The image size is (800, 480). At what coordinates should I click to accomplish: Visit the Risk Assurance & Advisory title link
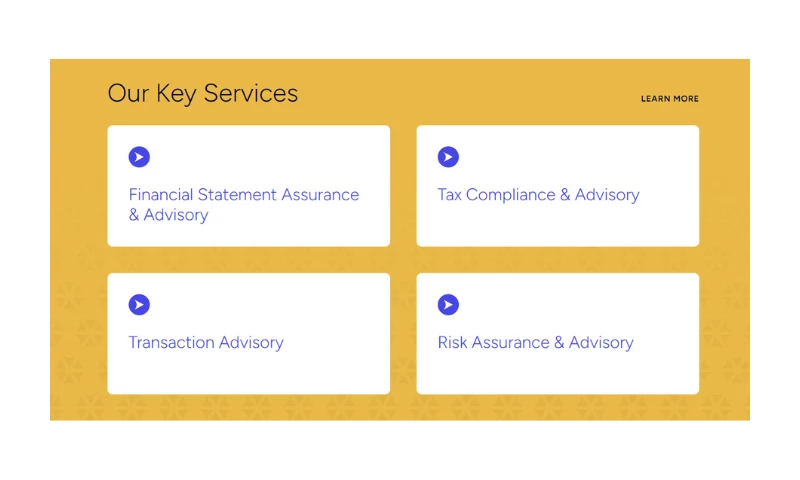click(535, 342)
